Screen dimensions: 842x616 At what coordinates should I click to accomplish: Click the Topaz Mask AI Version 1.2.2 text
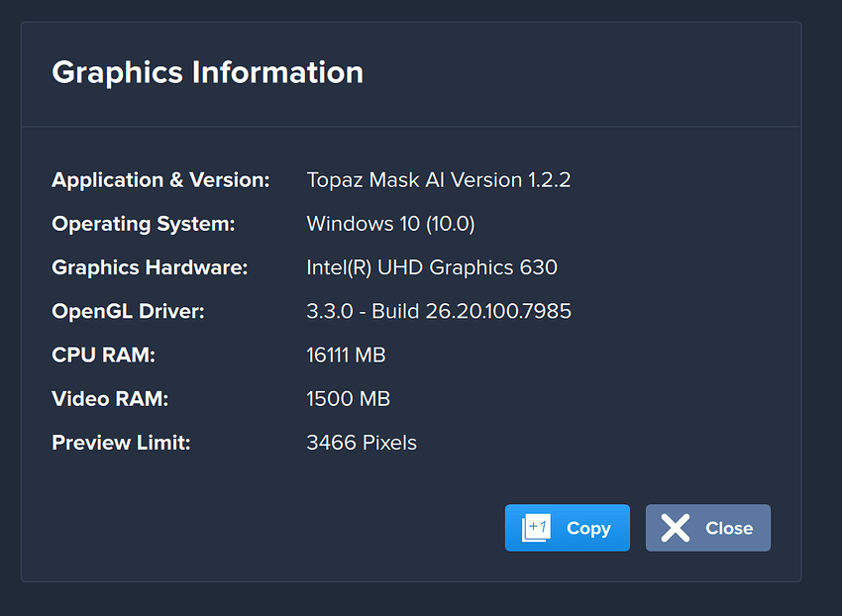coord(439,180)
